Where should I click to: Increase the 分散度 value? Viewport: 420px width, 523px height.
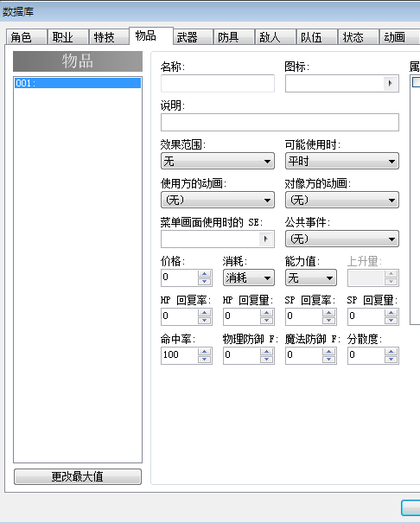[391, 352]
